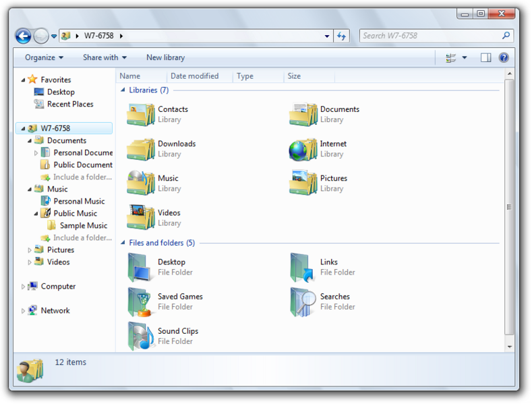
Task: Expand the Network tree node
Action: 23,311
